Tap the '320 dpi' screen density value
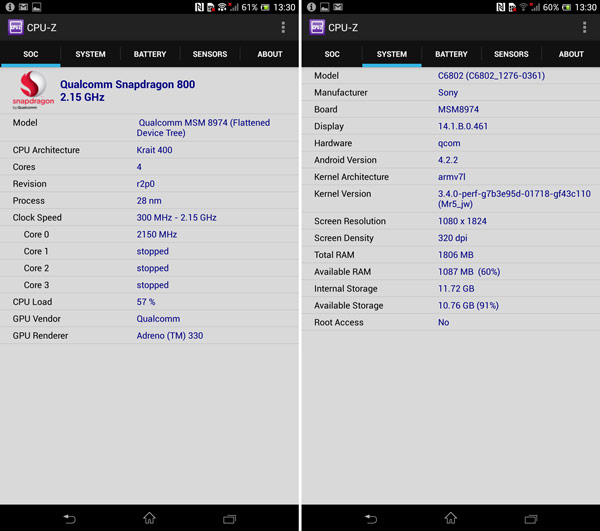The width and height of the screenshot is (600, 531). coord(453,238)
